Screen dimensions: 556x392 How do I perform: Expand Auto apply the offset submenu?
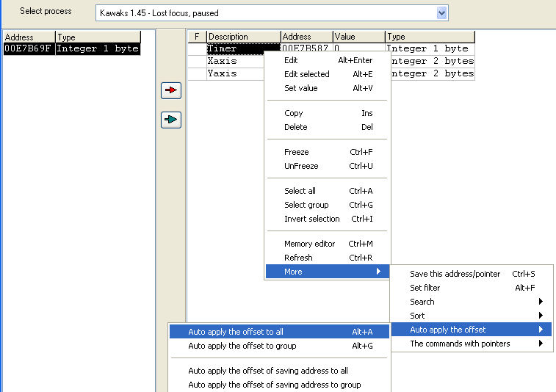[x=472, y=330]
